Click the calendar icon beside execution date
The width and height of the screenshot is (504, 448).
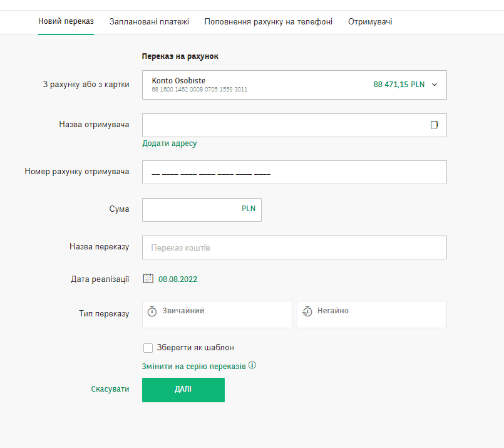pos(148,279)
